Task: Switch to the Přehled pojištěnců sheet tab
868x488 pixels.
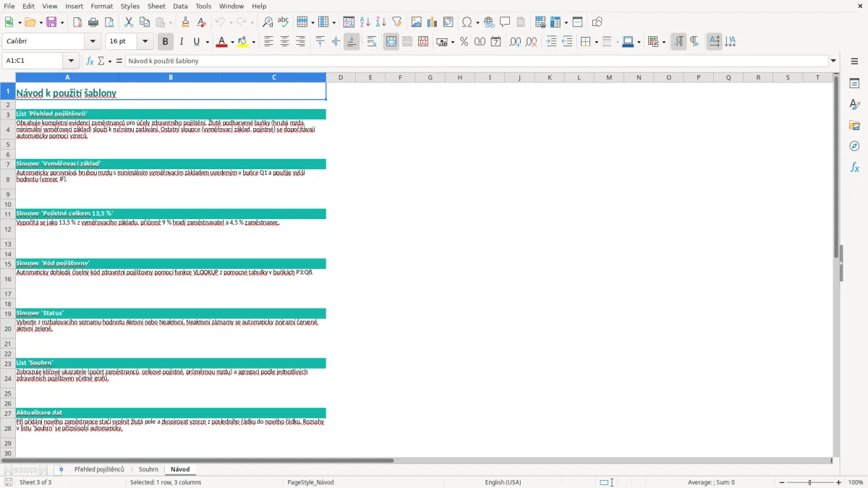Action: coord(99,469)
